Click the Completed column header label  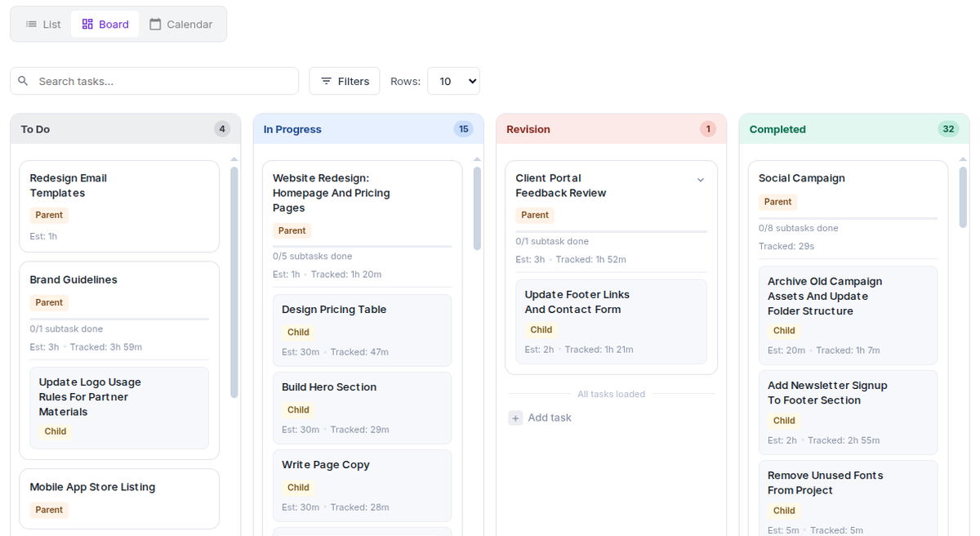(x=777, y=129)
